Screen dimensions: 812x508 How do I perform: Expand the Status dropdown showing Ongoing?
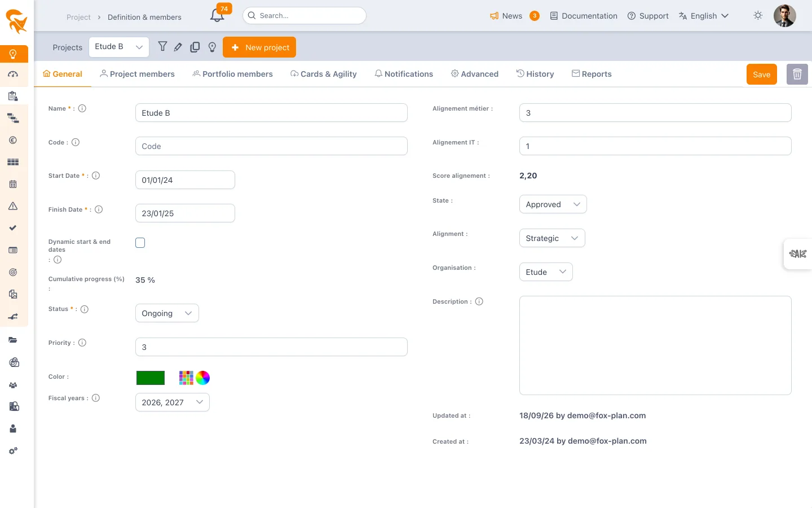[167, 313]
